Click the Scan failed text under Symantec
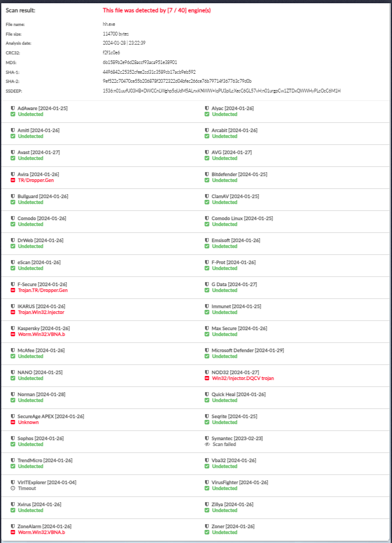 pyautogui.click(x=224, y=445)
